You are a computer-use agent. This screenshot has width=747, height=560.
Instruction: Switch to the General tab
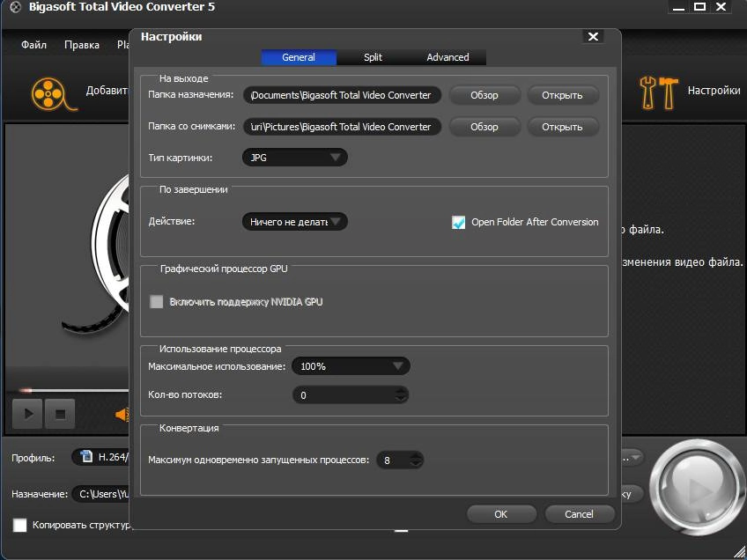tap(299, 57)
